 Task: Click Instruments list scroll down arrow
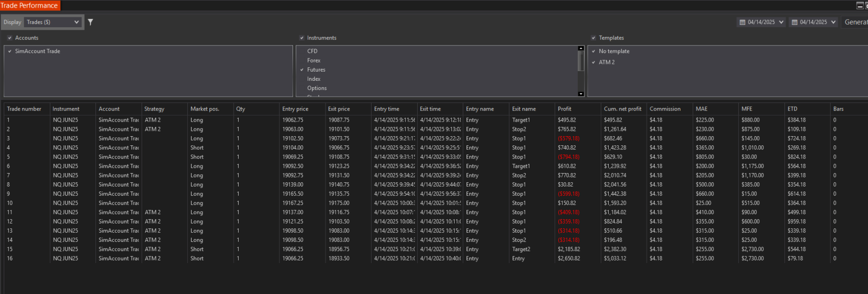click(581, 94)
